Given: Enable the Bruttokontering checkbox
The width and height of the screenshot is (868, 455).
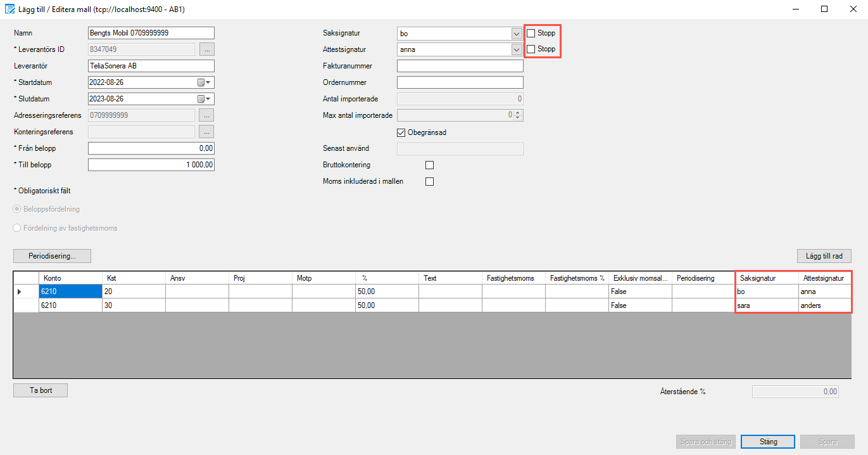Looking at the screenshot, I should 429,164.
